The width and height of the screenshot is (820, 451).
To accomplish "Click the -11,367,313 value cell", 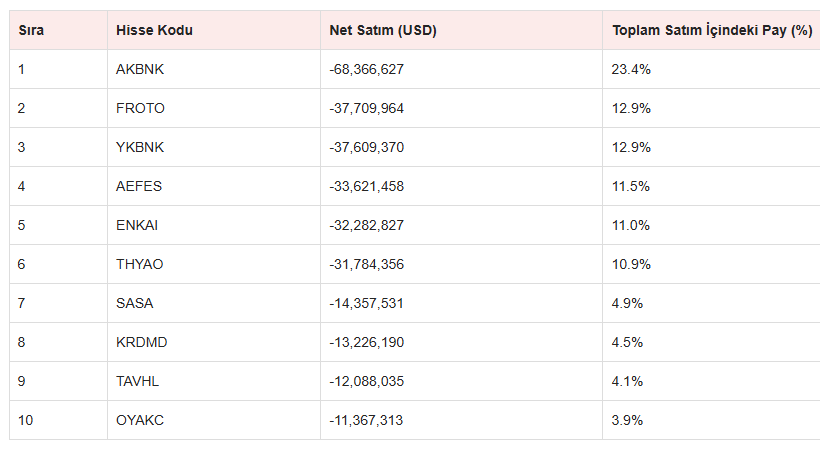I will click(x=365, y=420).
